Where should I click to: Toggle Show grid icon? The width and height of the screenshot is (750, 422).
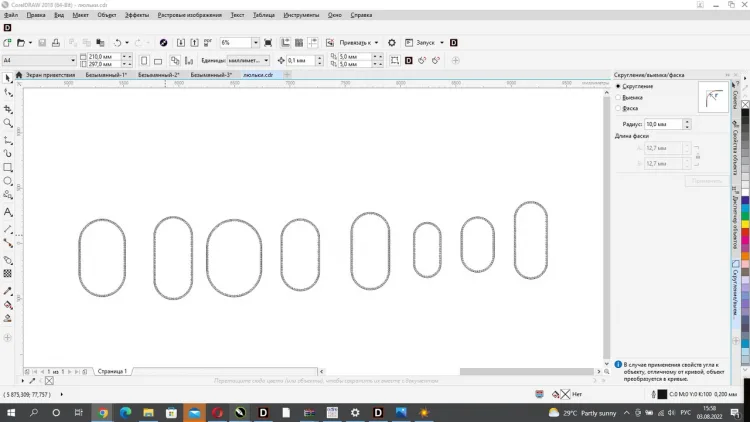click(299, 43)
